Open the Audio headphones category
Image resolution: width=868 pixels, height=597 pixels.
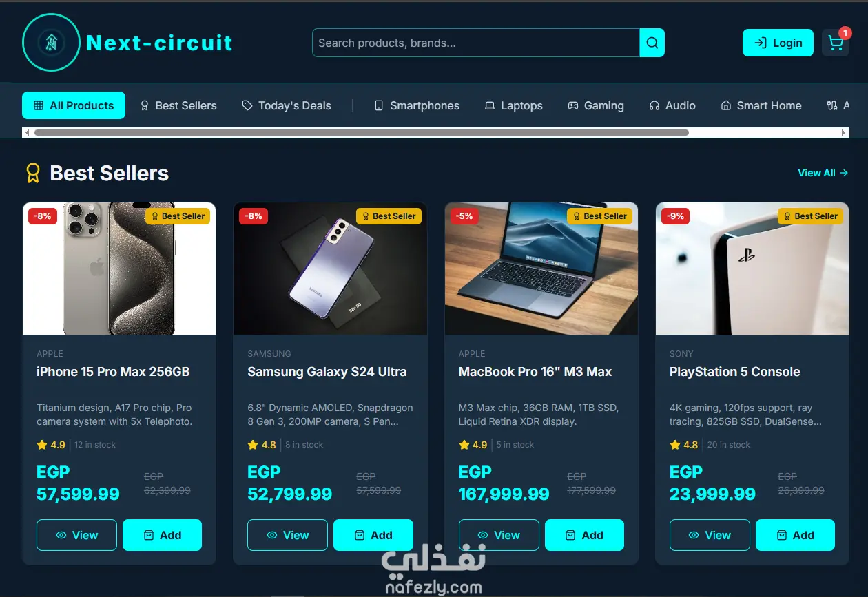[672, 105]
